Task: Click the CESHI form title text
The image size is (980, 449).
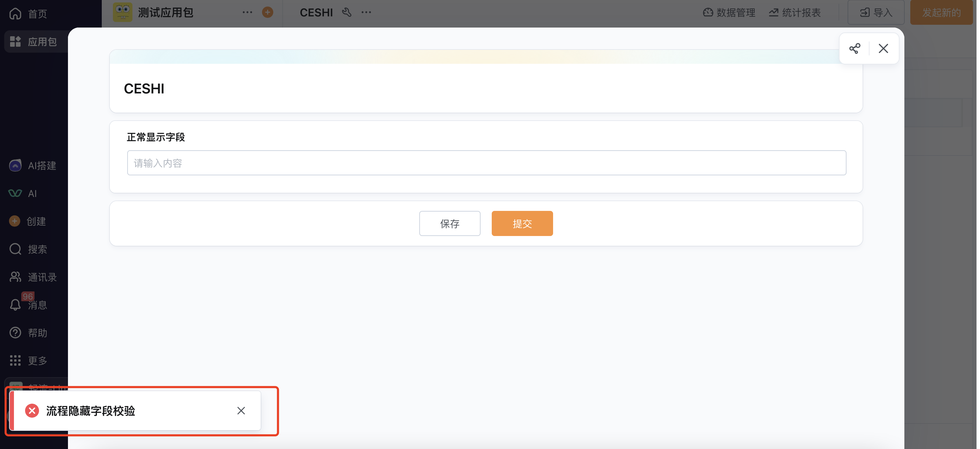Action: [x=144, y=89]
